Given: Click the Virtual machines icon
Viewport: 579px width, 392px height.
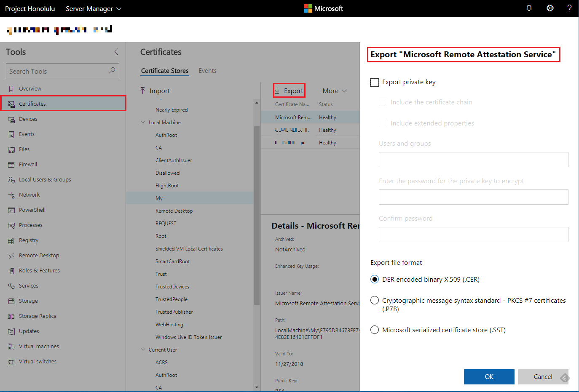Looking at the screenshot, I should click(x=11, y=347).
